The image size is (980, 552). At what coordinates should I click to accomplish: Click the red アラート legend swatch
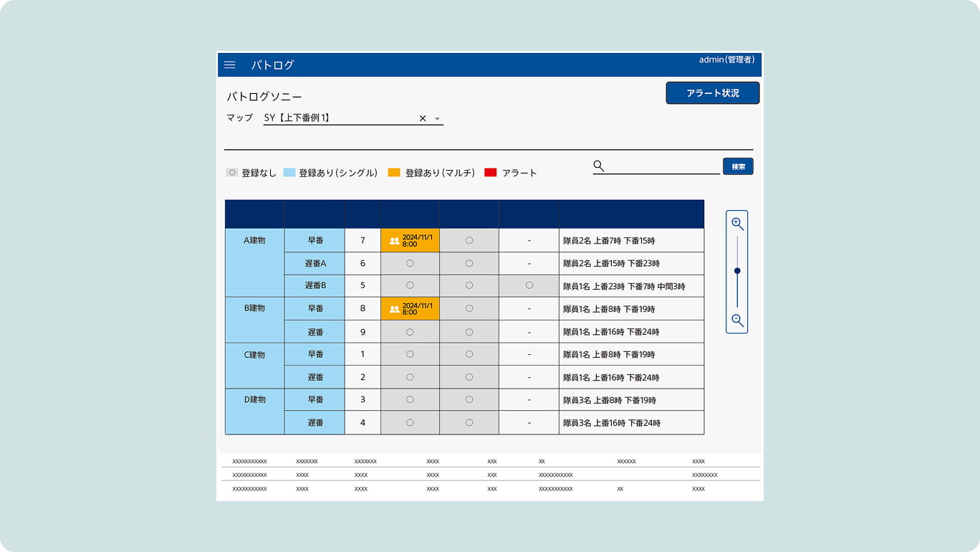tap(491, 173)
